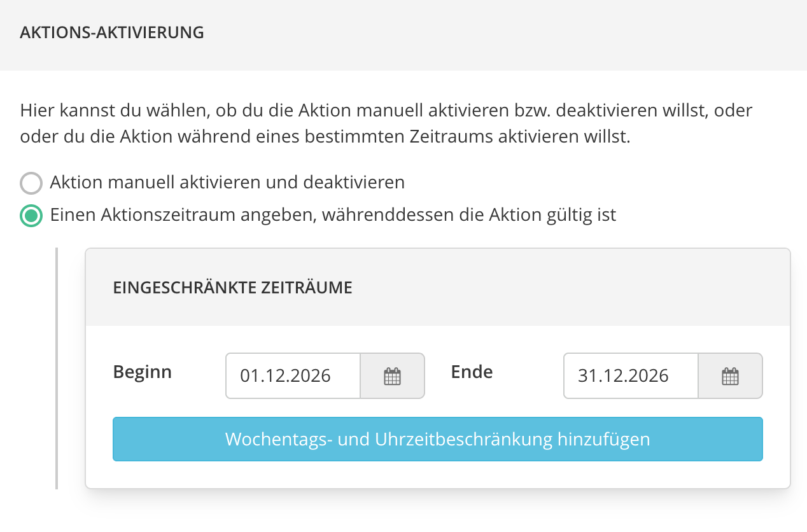Click the label "Aktion manuell aktivieren und deaktivieren"
The height and width of the screenshot is (532, 807).
[x=227, y=183]
